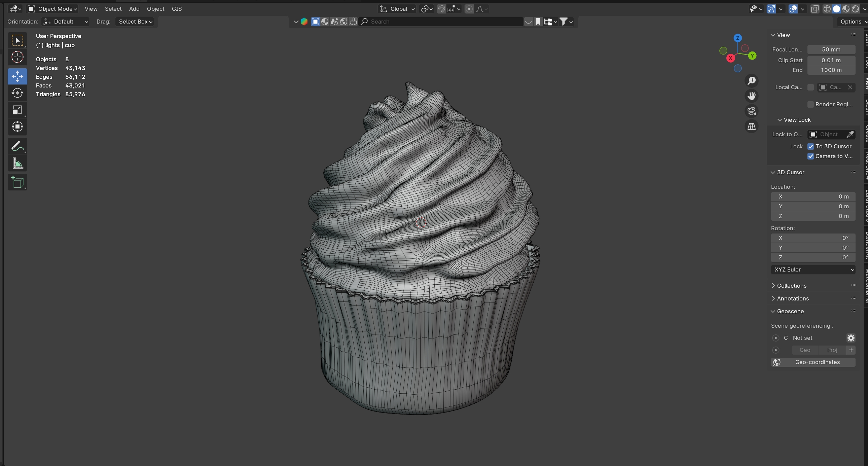Open the GIS menu
Screen dimensions: 868x466
(177, 9)
